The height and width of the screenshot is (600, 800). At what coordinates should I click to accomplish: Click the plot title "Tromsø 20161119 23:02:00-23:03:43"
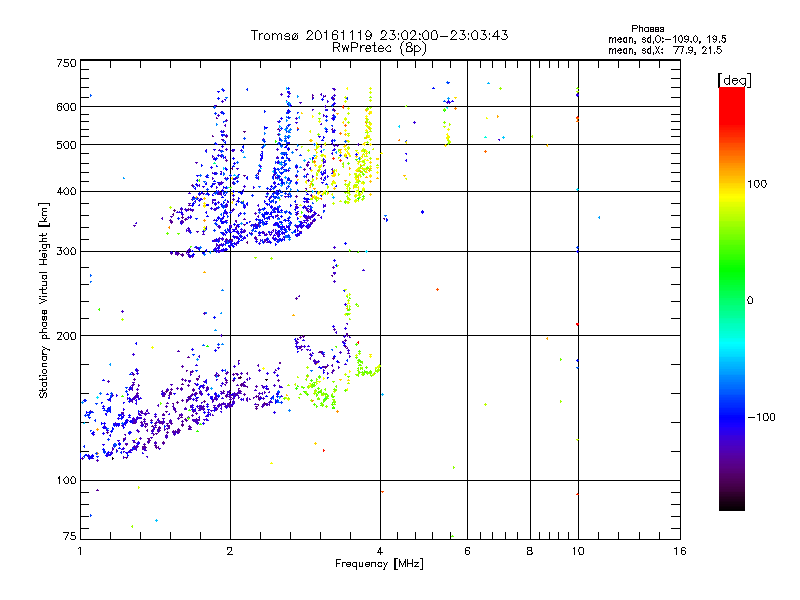(x=379, y=35)
